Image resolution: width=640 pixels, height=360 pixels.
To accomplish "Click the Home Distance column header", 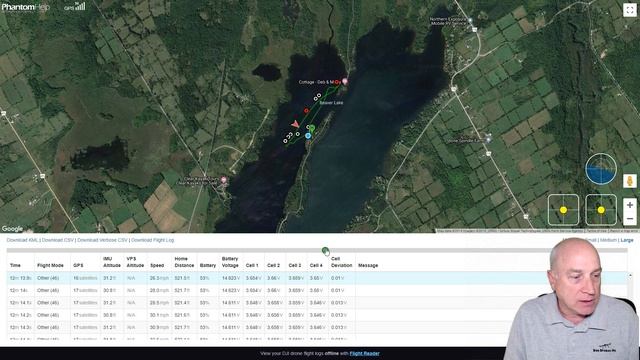I will point(184,262).
